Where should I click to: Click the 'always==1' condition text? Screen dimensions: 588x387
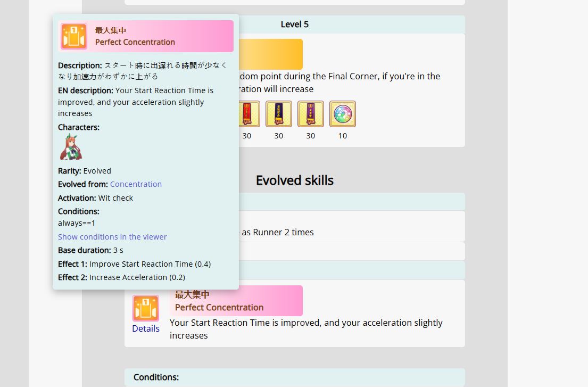[77, 223]
